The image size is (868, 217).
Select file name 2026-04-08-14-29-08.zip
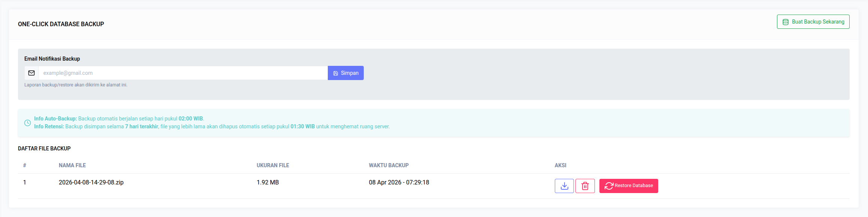click(x=91, y=183)
